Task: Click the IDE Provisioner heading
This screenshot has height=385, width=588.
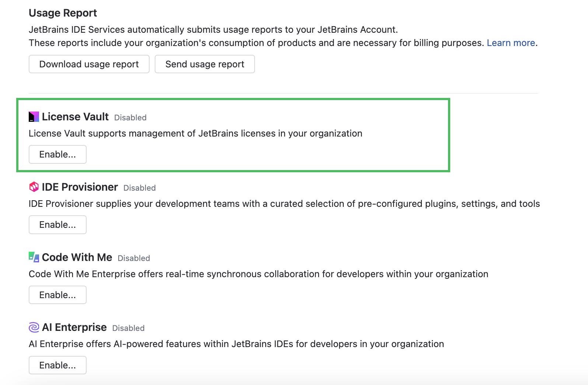Action: [80, 187]
